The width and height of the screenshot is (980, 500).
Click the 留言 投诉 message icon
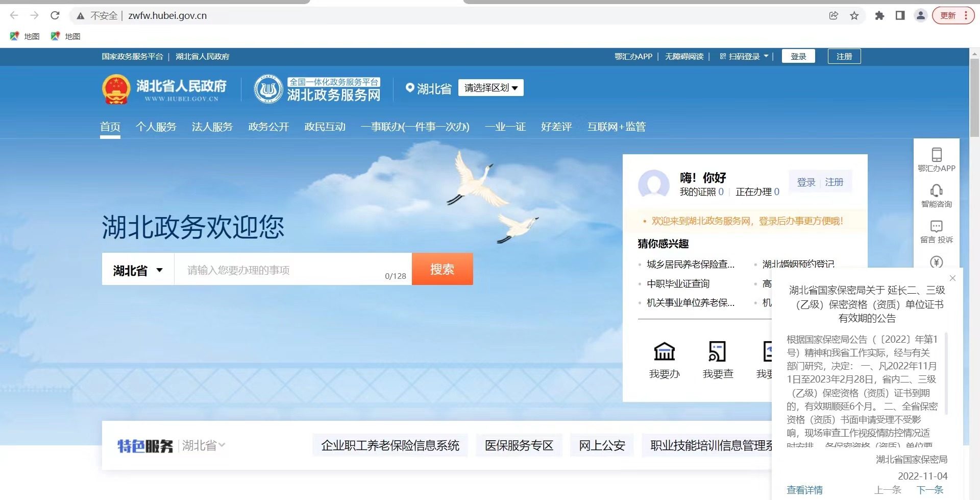(x=937, y=227)
